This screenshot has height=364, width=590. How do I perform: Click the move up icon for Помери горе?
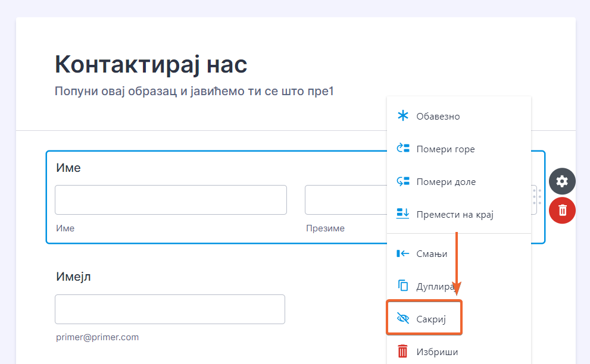tap(403, 149)
